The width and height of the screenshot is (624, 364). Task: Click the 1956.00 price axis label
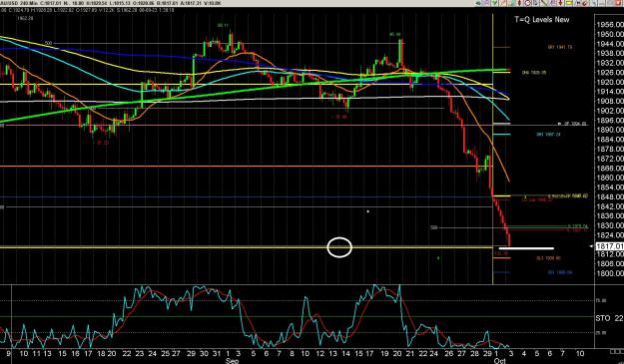pyautogui.click(x=610, y=25)
